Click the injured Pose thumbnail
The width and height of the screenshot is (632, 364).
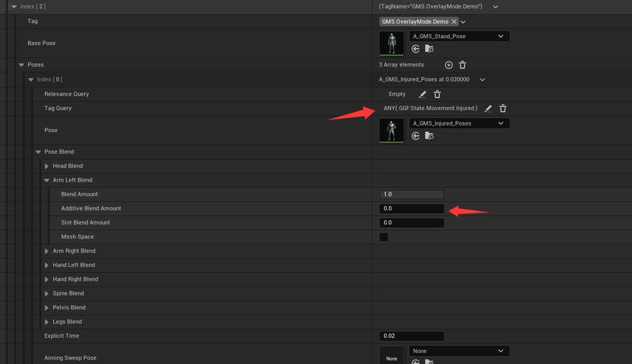coord(391,130)
